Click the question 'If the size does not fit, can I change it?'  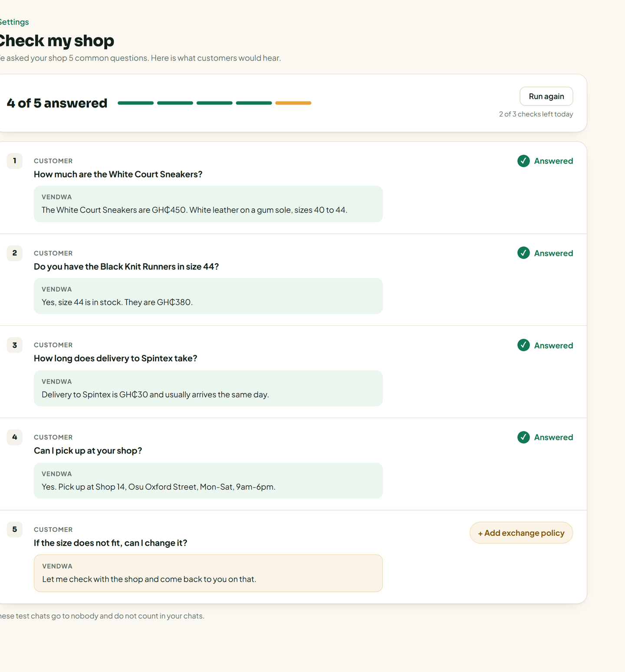111,543
